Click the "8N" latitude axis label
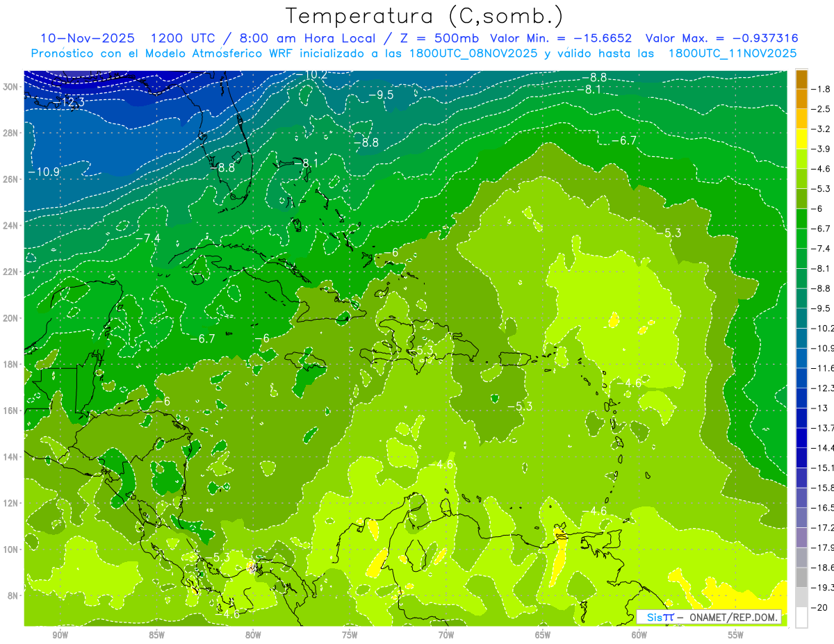834x644 pixels. (x=13, y=595)
